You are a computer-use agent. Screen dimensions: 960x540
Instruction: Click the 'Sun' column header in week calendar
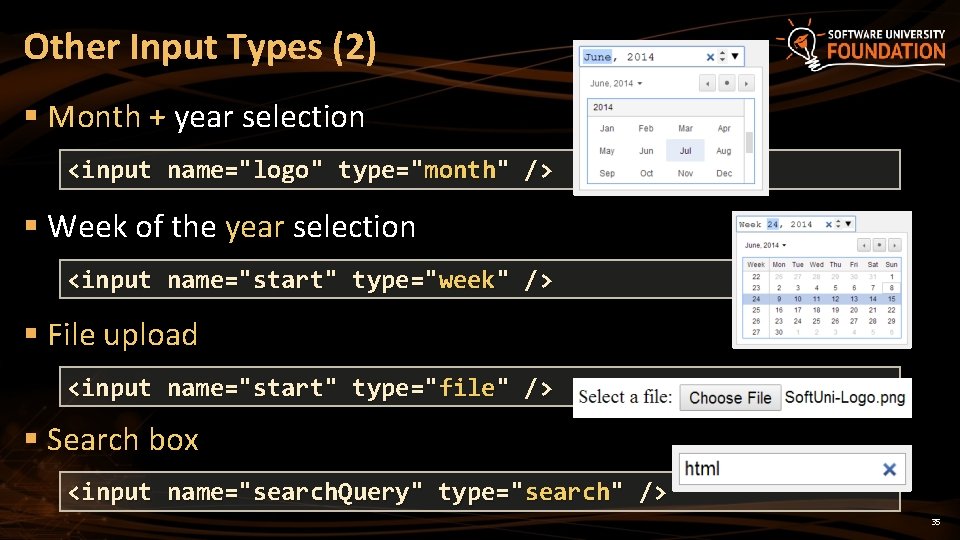point(891,264)
